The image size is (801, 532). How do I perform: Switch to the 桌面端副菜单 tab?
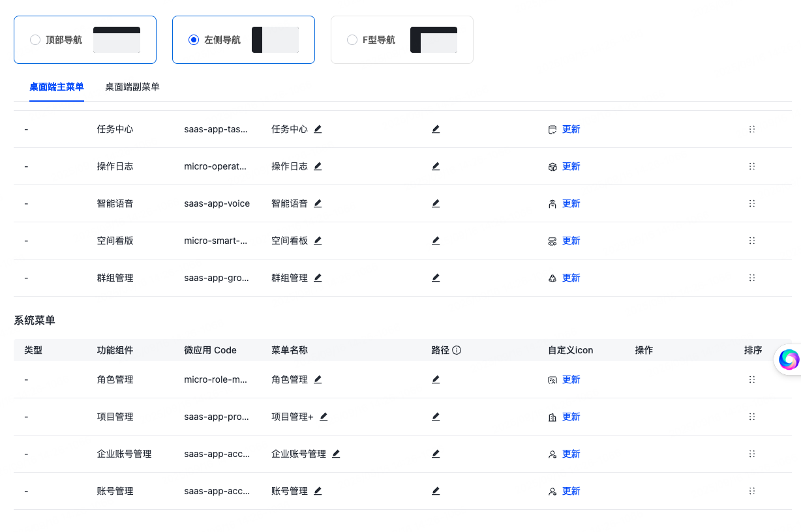click(132, 87)
